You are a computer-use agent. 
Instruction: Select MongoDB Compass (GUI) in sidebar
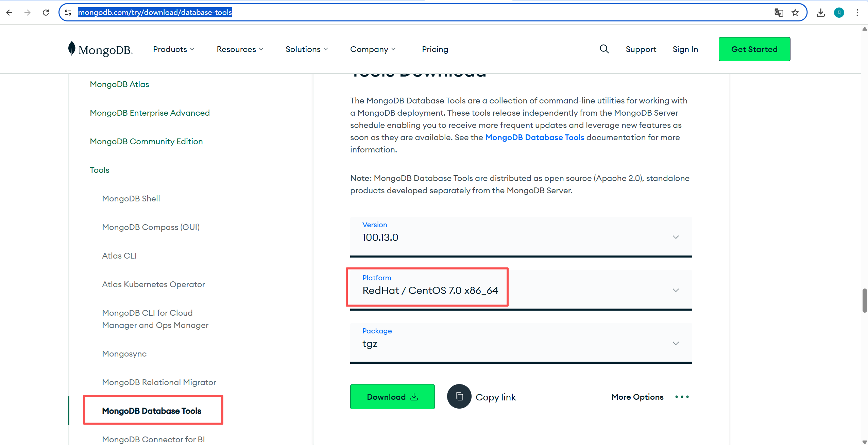point(151,227)
